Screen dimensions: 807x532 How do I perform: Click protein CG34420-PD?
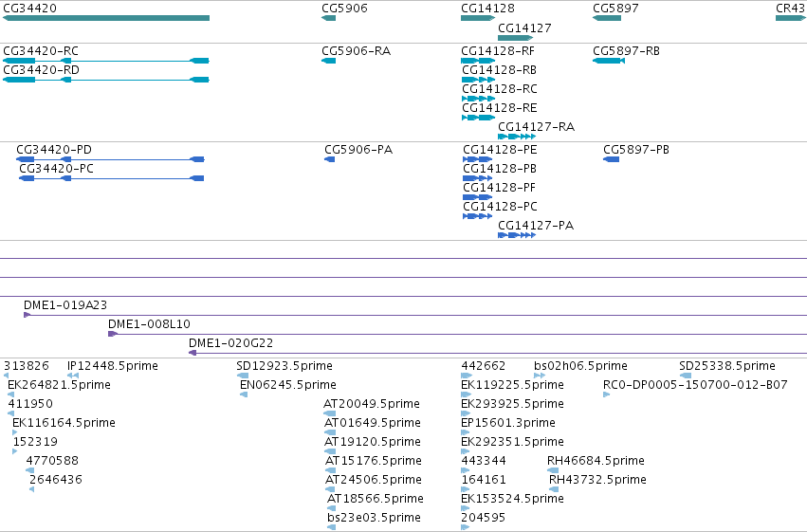110,159
